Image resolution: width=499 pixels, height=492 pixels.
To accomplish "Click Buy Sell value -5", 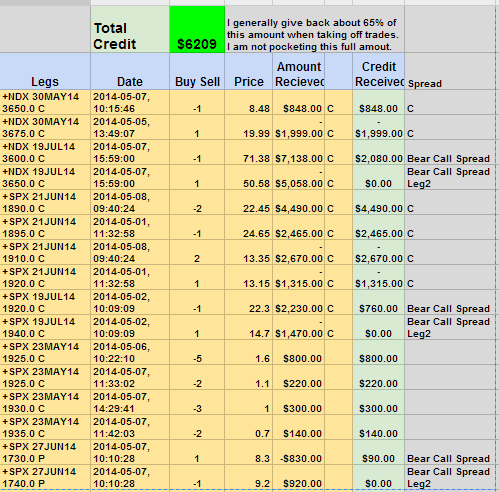I will [x=197, y=352].
